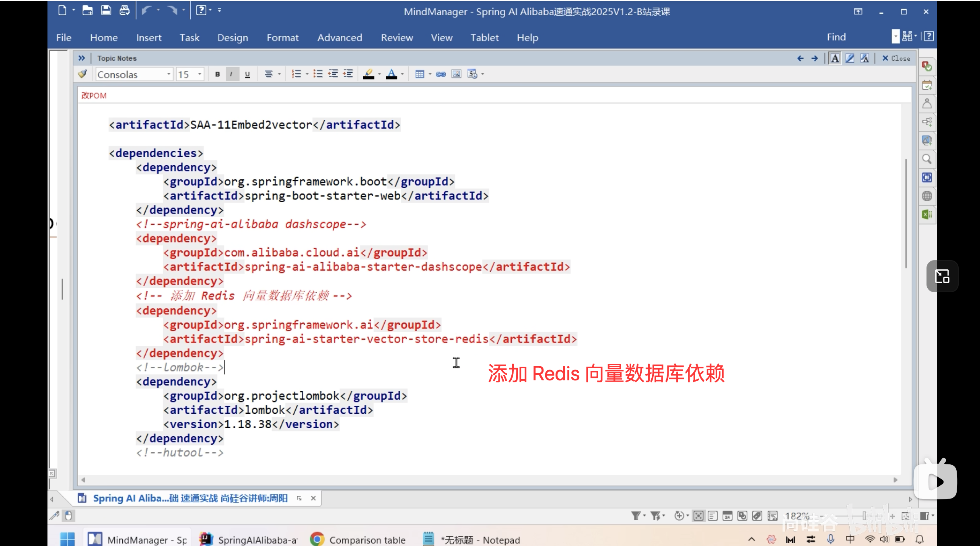The width and height of the screenshot is (980, 546).
Task: Click the filter funnel icon in status bar
Action: (x=636, y=515)
